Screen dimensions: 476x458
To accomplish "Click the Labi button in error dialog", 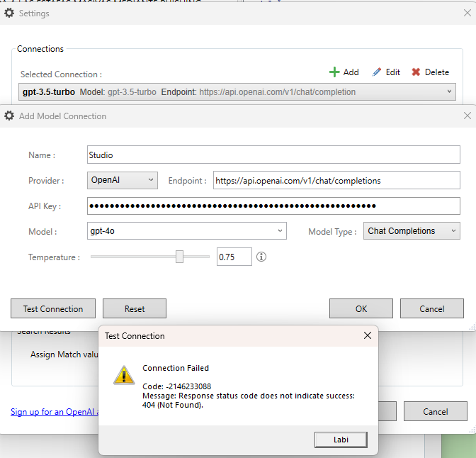I will click(x=341, y=440).
